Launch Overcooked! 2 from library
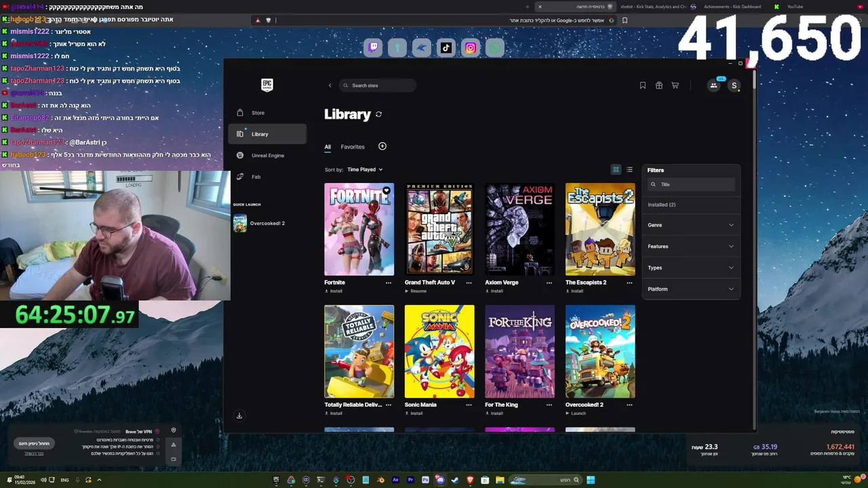This screenshot has width=868, height=488. 576,413
